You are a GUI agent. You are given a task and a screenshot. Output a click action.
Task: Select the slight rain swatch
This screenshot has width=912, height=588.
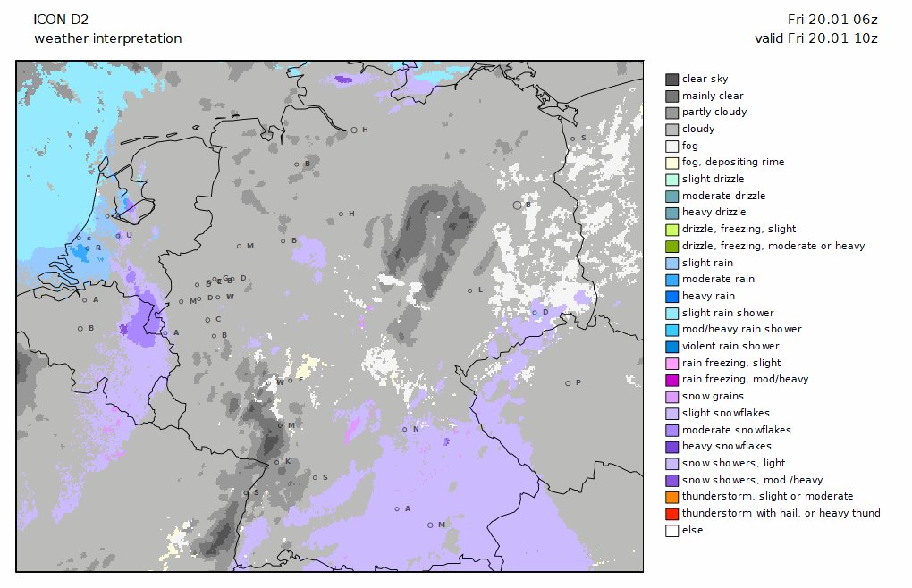[x=671, y=264]
